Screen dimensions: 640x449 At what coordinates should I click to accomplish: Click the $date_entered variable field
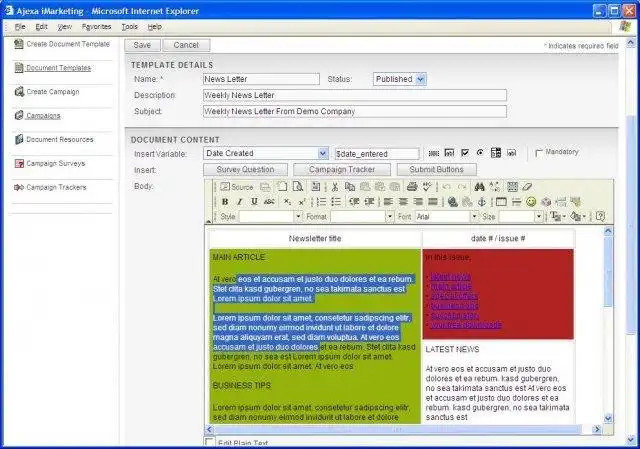click(x=377, y=154)
